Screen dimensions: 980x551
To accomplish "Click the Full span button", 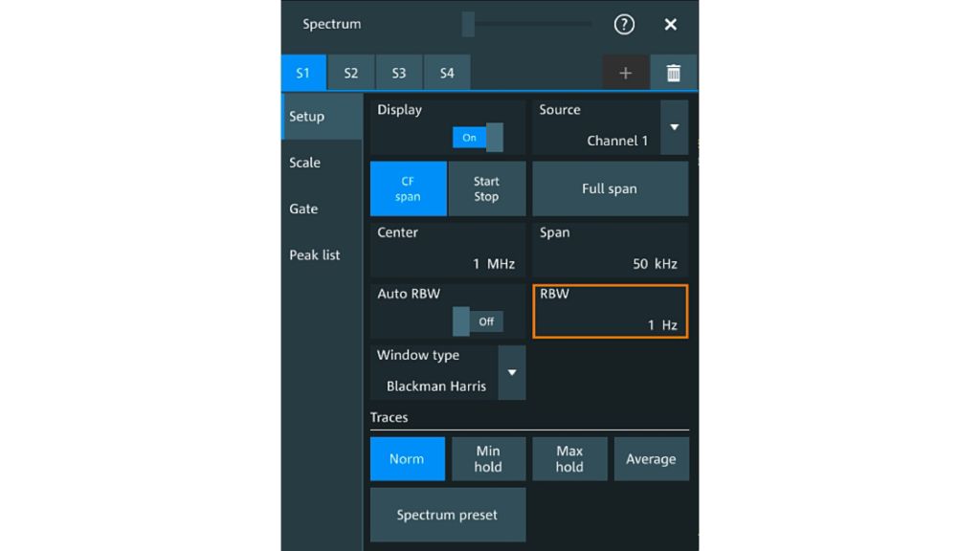I will [610, 188].
